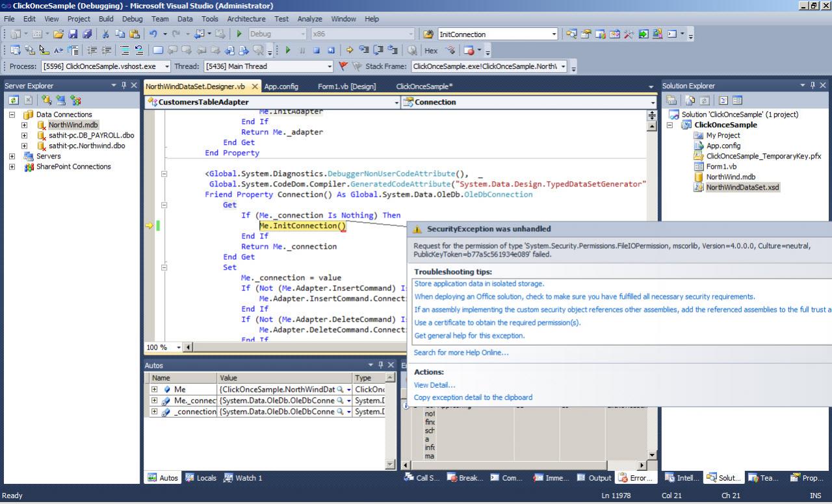832x504 pixels.
Task: Click the green Start Debugging icon in standard toolbar
Action: (x=239, y=34)
